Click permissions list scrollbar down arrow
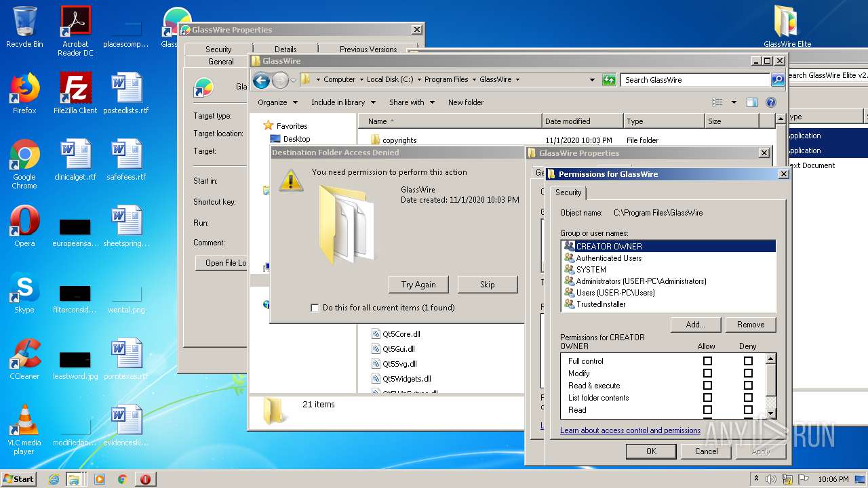Image resolution: width=868 pixels, height=488 pixels. pyautogui.click(x=771, y=414)
